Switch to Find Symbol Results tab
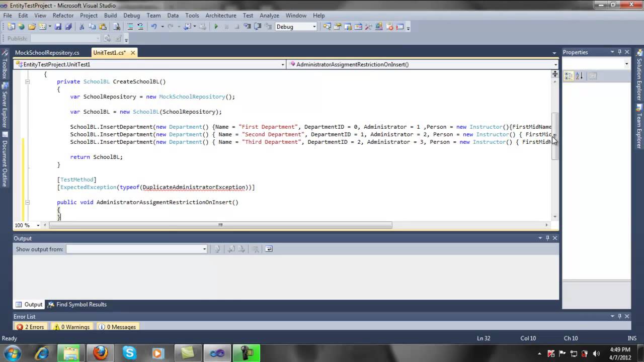644x362 pixels. [77, 304]
